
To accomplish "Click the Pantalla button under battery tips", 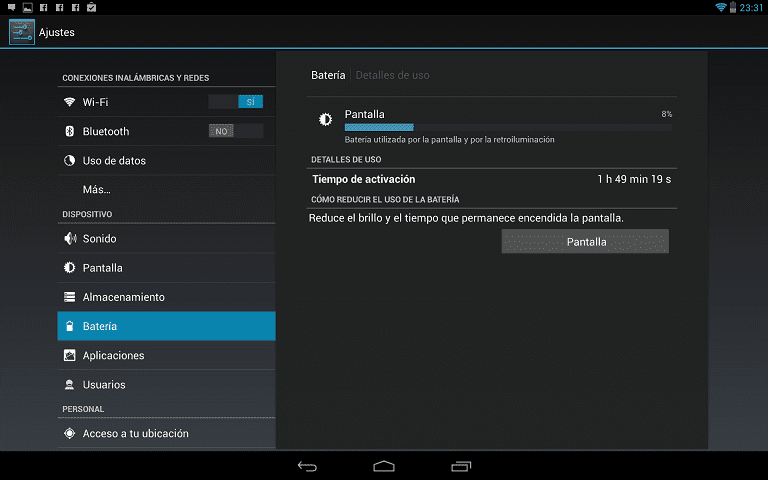I will 585,241.
